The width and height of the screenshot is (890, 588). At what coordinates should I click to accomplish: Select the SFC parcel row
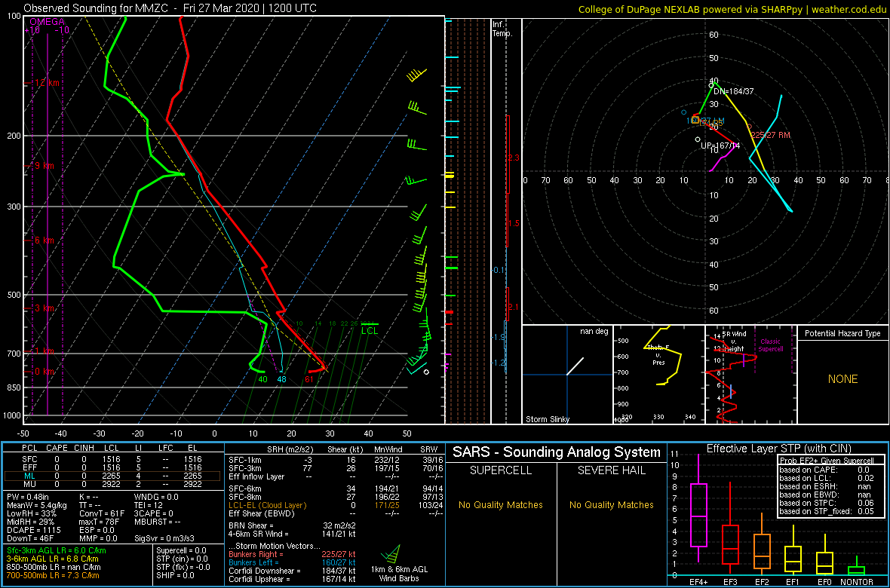tap(113, 458)
